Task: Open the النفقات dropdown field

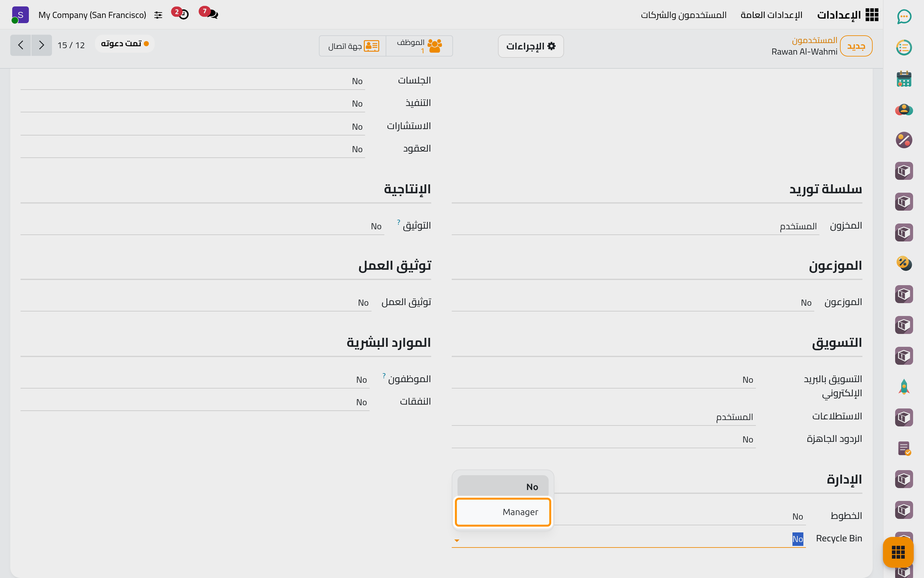Action: tap(194, 402)
